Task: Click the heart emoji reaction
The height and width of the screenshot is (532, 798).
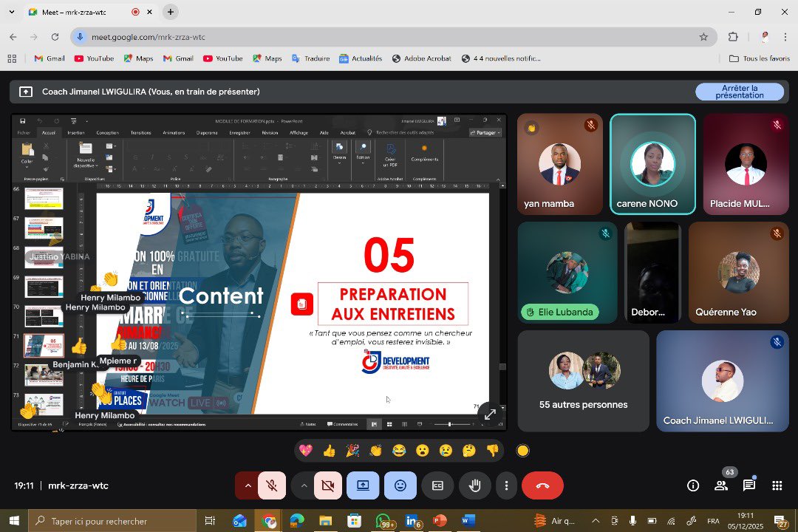Action: tap(306, 451)
